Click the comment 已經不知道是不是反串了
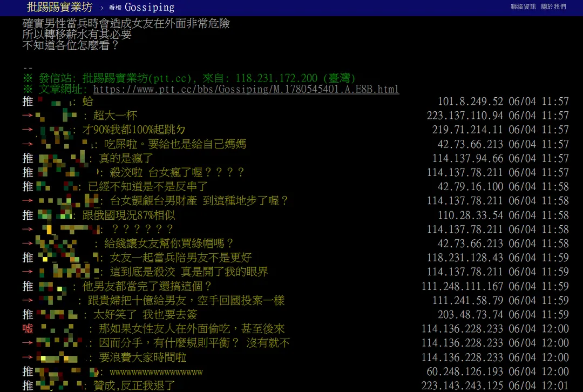Viewport: 583px width, 392px height. click(x=148, y=186)
